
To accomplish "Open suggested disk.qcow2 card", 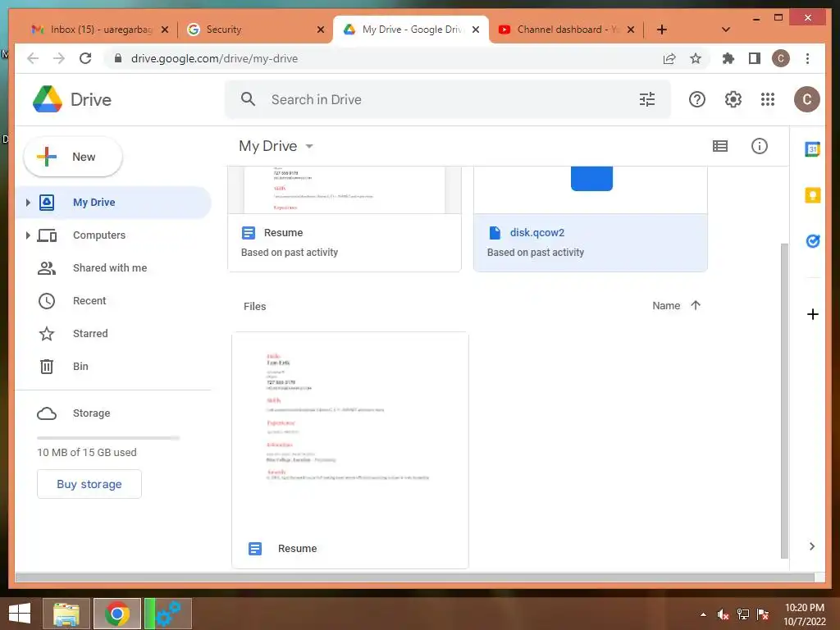I will coord(591,219).
